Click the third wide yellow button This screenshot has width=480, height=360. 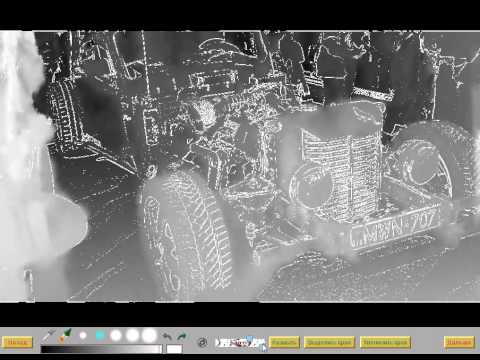[x=385, y=342]
